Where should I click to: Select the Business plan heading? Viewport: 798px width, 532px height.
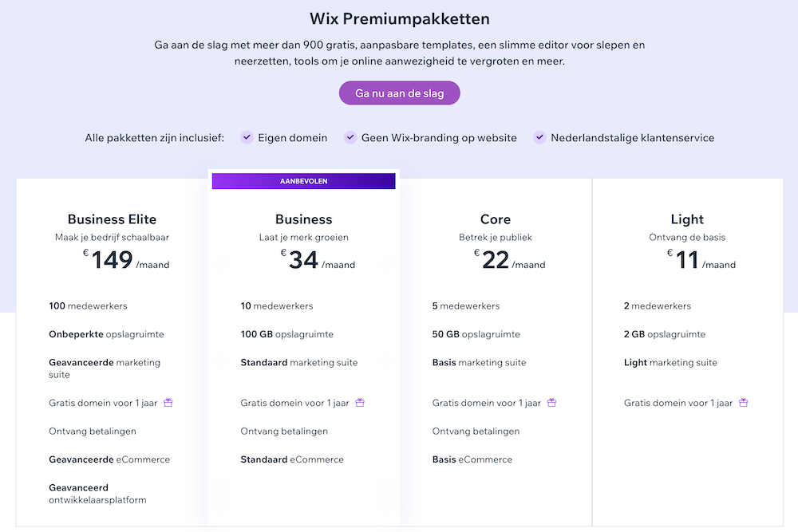[303, 219]
